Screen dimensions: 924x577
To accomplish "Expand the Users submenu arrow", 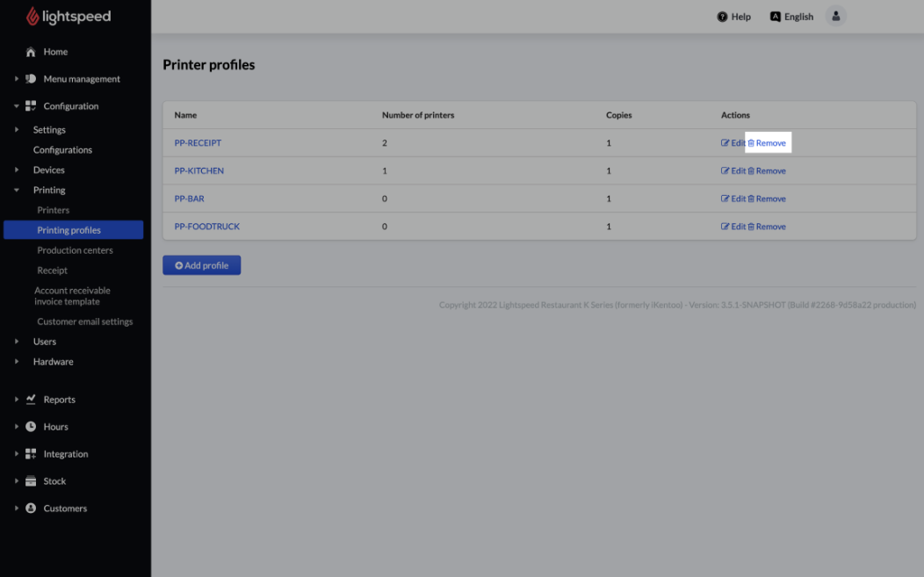I will point(16,342).
